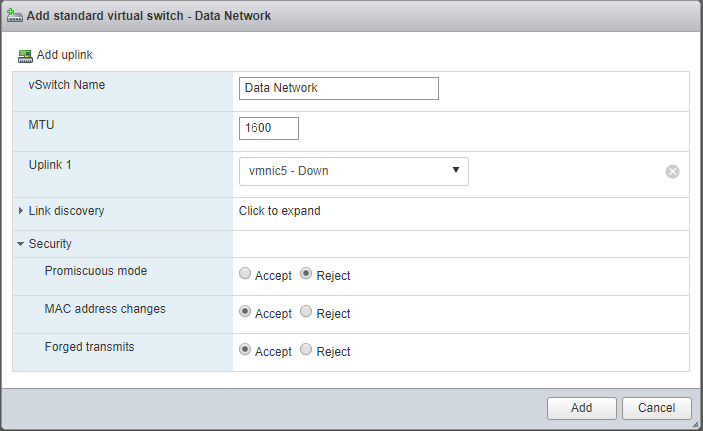Set Promiscuous mode to Accept

(245, 274)
